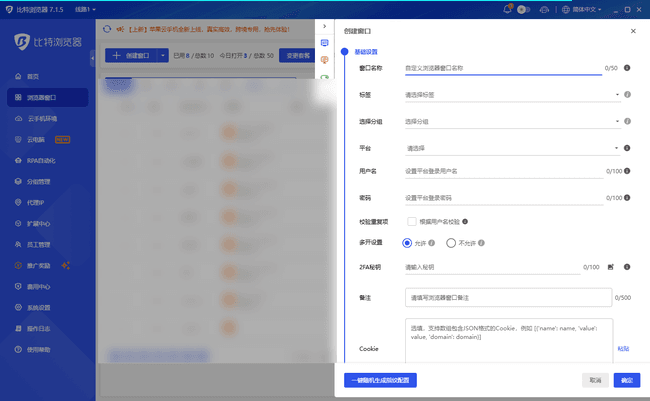Click the info icon next to 用户名
The image size is (650, 401).
(627, 171)
